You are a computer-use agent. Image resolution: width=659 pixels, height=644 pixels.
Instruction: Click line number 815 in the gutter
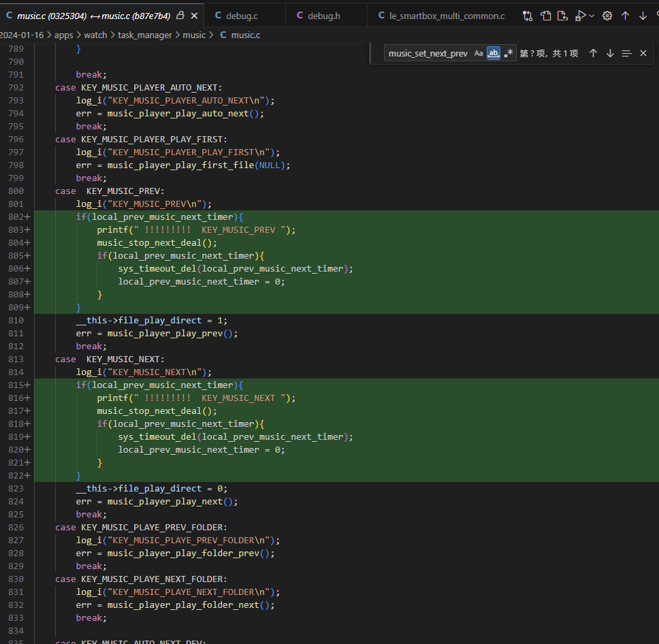point(16,385)
